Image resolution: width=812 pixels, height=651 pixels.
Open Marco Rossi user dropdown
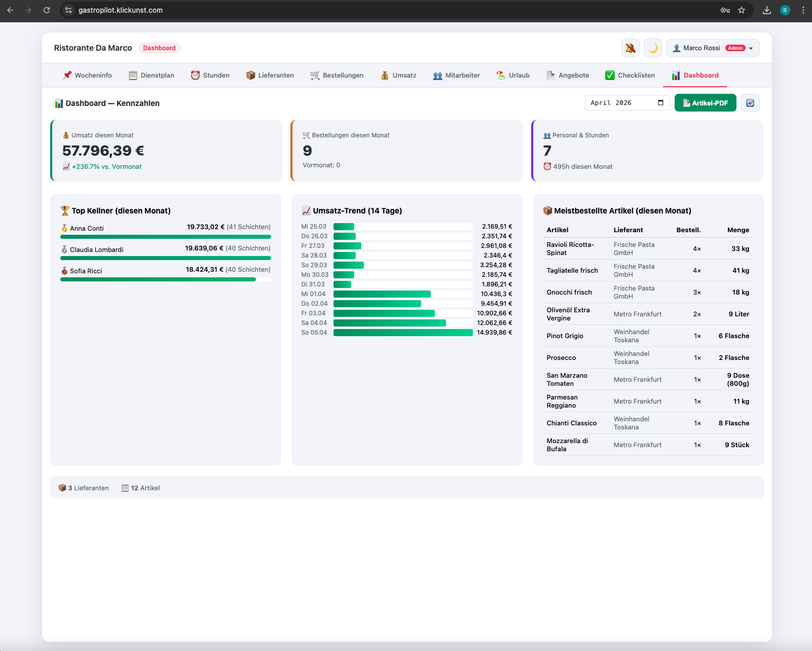(x=713, y=48)
